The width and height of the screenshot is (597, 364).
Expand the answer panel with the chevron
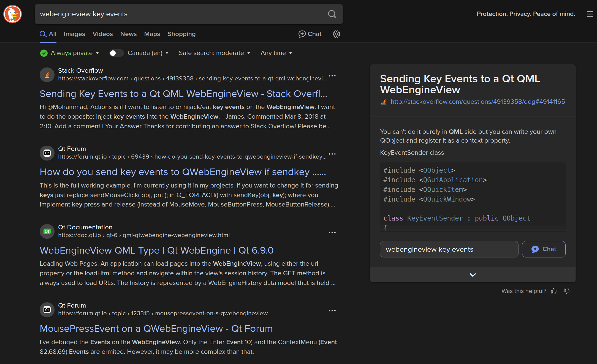473,275
